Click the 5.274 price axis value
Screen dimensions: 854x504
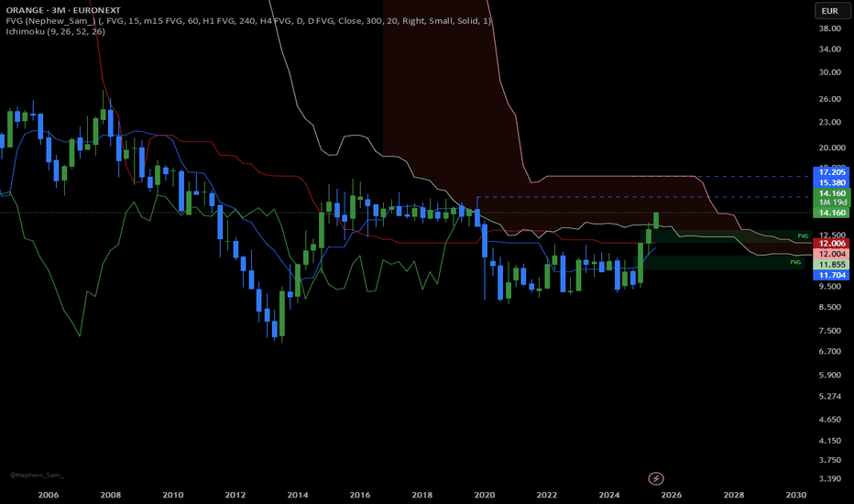[x=830, y=396]
